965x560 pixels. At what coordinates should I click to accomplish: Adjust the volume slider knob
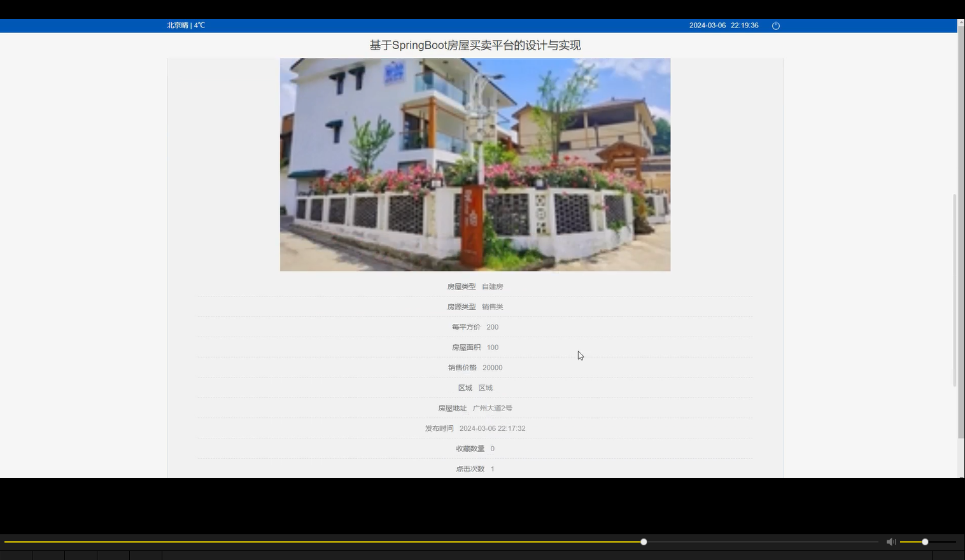click(x=925, y=542)
